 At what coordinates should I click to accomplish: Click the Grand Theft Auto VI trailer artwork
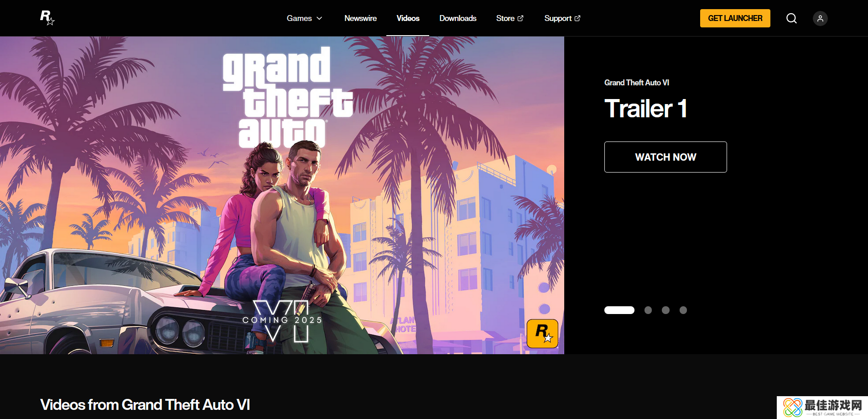click(x=282, y=195)
